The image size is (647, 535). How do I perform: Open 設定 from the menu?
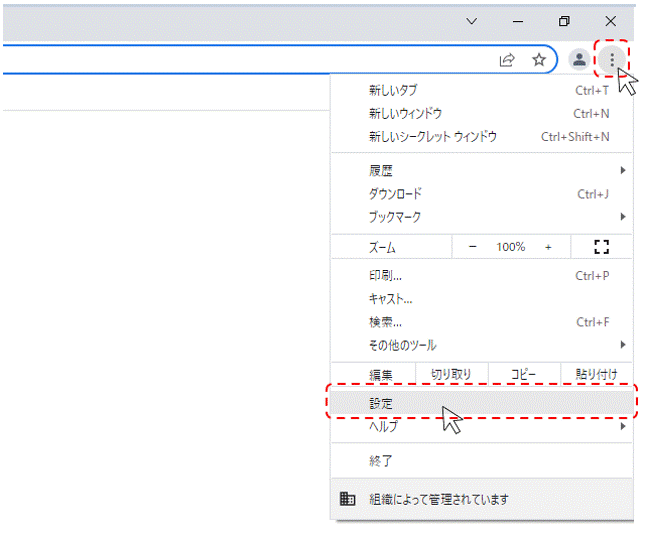(x=482, y=403)
